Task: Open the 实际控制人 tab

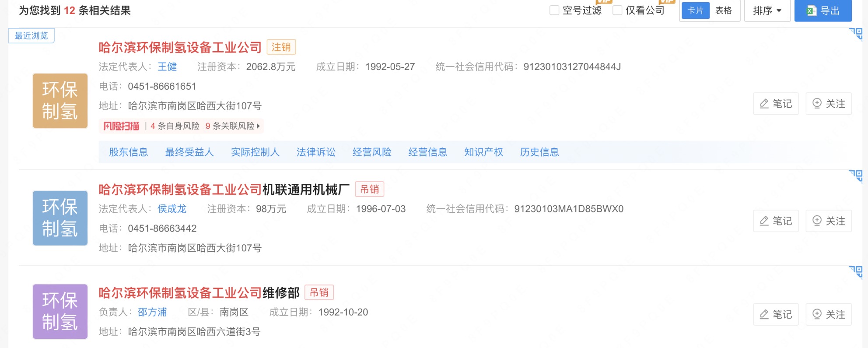Action: 255,152
